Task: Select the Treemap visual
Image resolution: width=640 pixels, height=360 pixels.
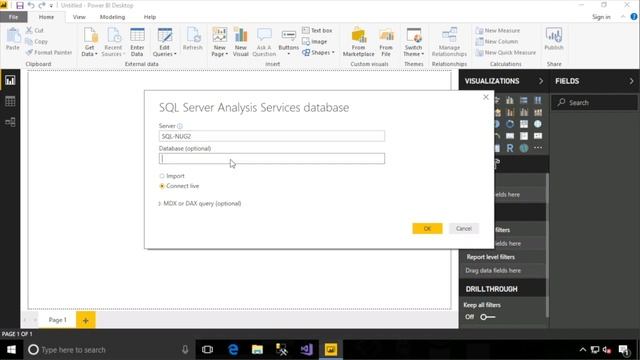Action: tap(524, 124)
